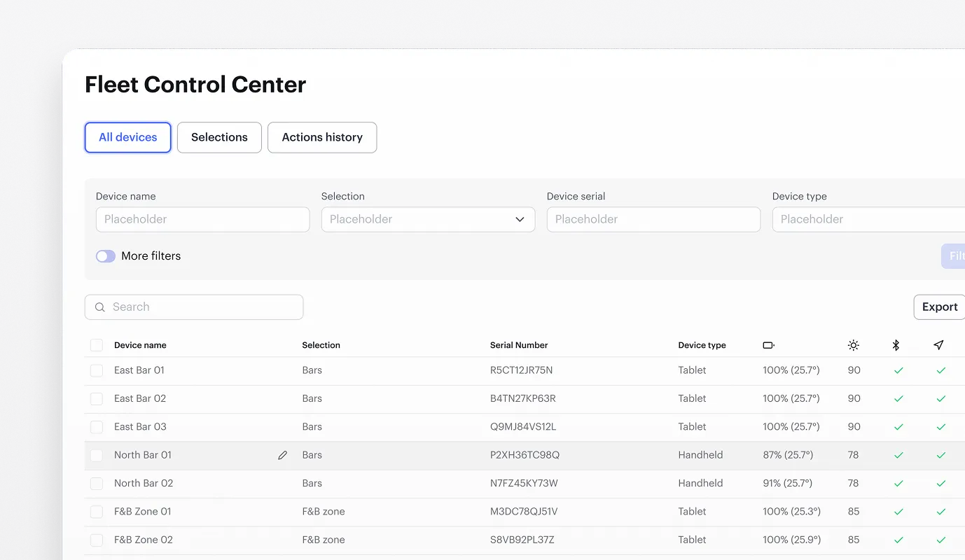Click the Bluetooth checkmark on East Bar 01
Image resolution: width=965 pixels, height=560 pixels.
pyautogui.click(x=898, y=370)
